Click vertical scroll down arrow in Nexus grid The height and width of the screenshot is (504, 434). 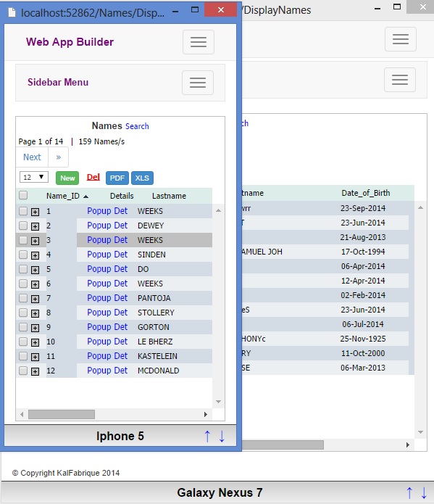pos(420,432)
